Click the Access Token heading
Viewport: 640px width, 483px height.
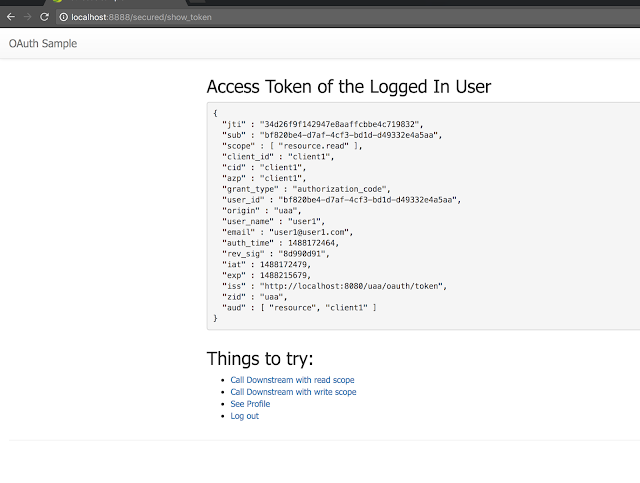point(348,87)
